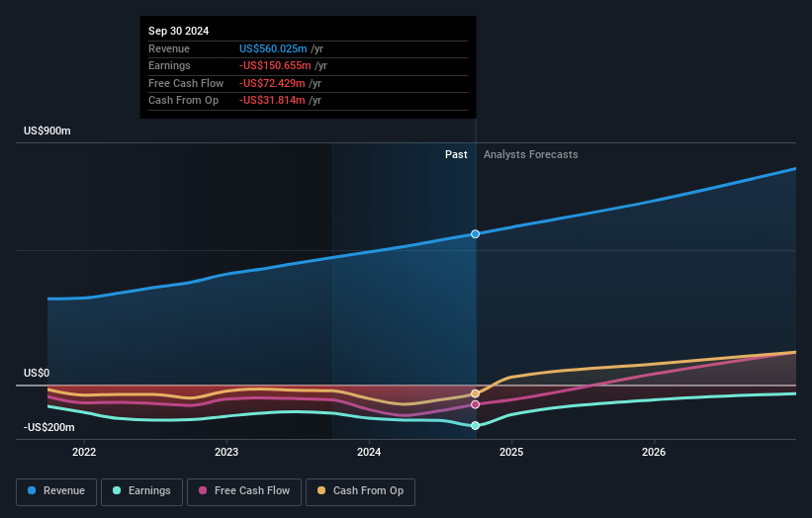Click the 2023 x-axis label

(226, 453)
